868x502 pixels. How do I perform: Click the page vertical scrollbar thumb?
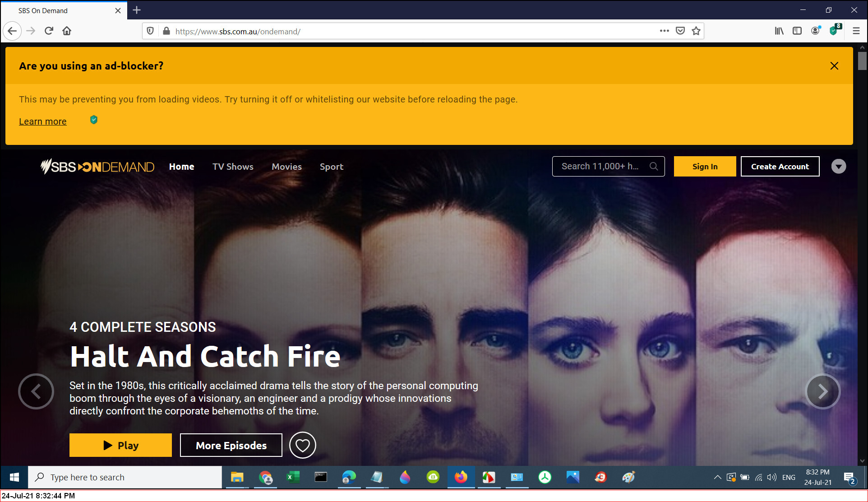tap(862, 61)
